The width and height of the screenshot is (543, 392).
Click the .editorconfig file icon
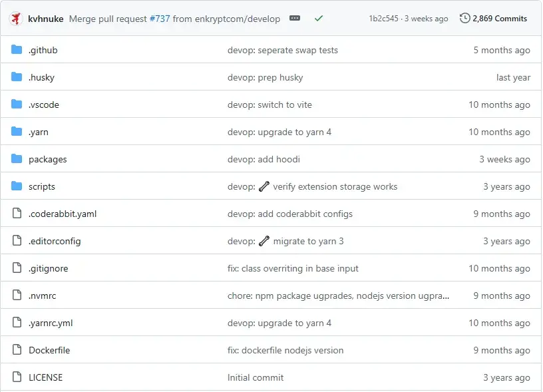tap(17, 241)
